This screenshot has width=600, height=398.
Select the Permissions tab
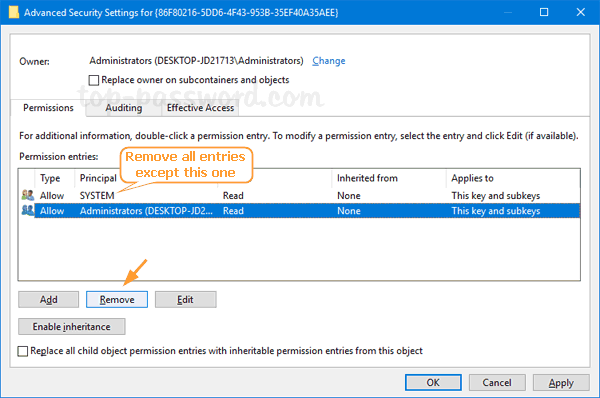pos(48,108)
